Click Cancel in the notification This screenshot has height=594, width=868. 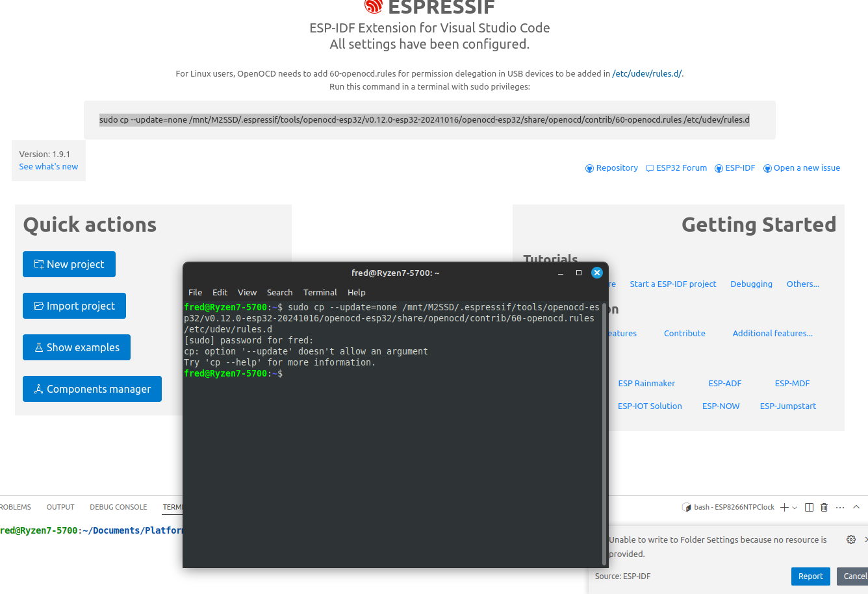coord(854,576)
